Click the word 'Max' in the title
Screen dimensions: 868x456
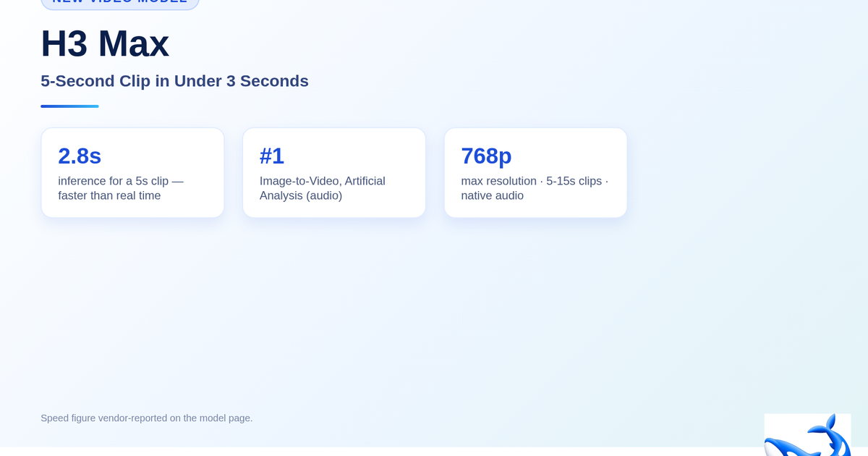134,43
